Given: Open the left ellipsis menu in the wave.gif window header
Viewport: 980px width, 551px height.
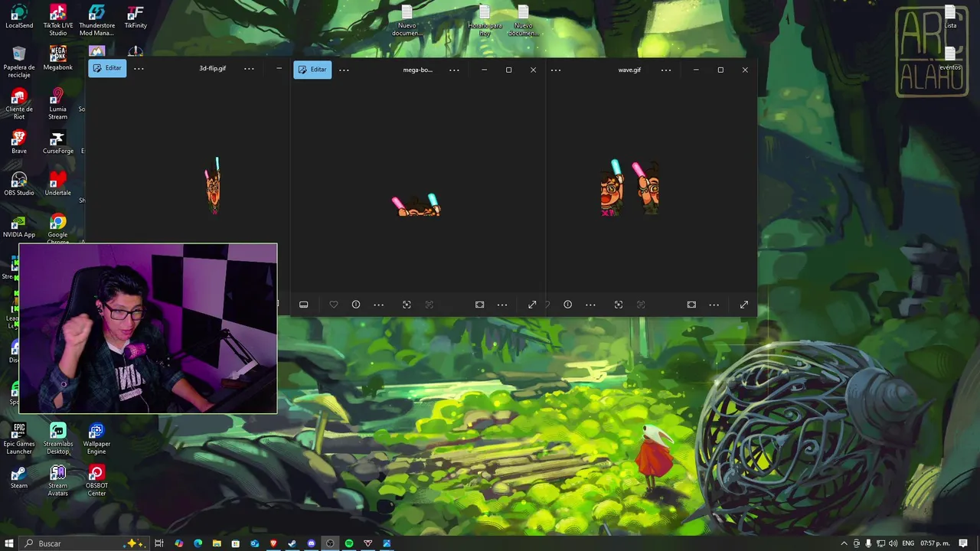Looking at the screenshot, I should tap(556, 70).
